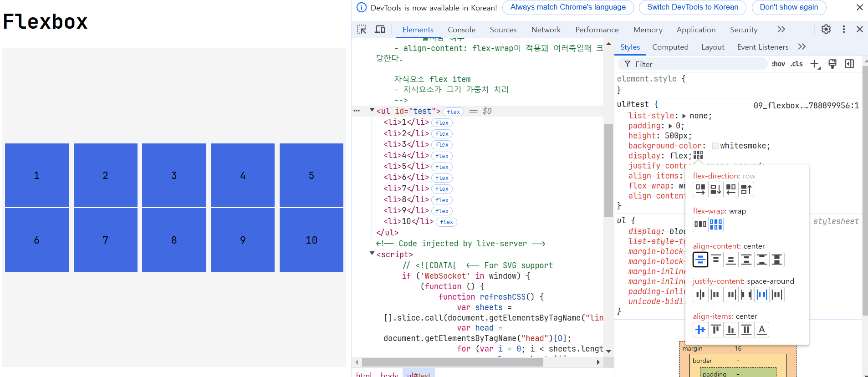Viewport: 868px width, 377px height.
Task: Toggle the computed styles sidebar icon
Action: tap(849, 64)
